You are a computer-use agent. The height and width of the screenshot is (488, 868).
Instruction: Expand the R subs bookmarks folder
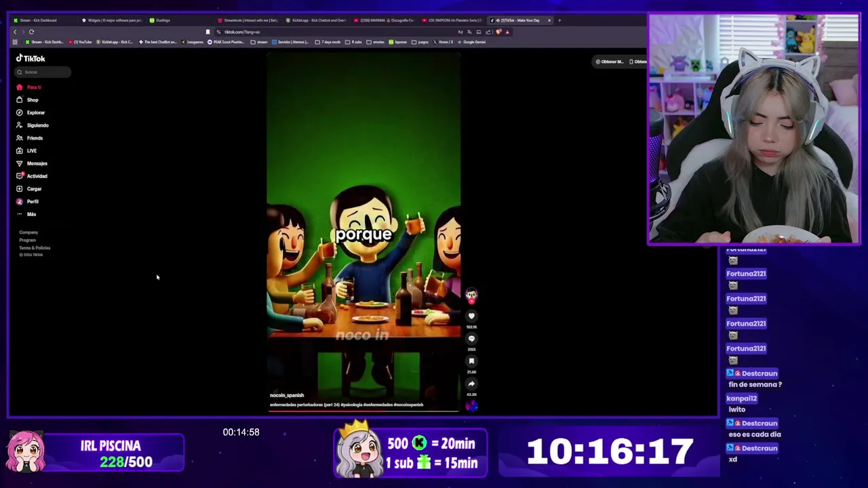(x=353, y=42)
